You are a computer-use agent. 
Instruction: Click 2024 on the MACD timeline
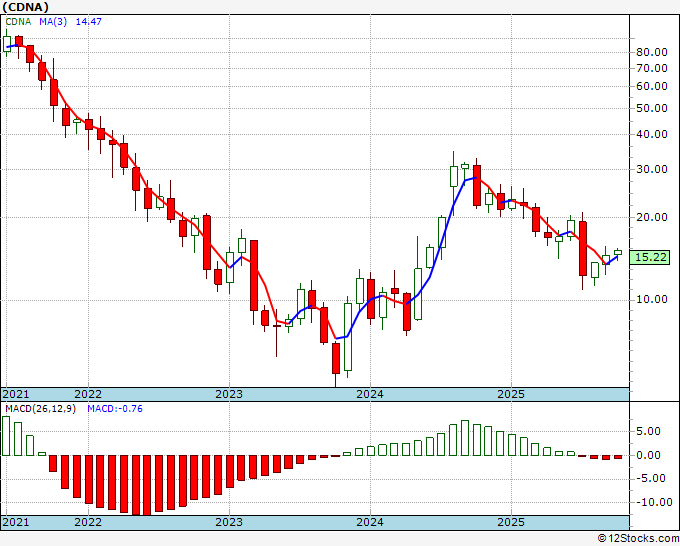point(370,522)
